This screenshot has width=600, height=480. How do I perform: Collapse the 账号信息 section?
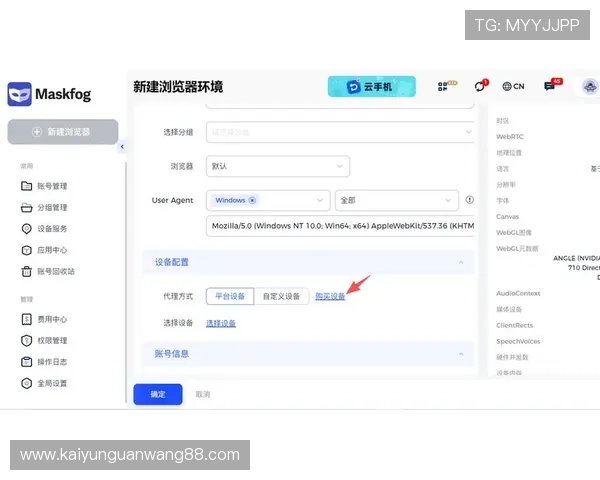tap(461, 354)
